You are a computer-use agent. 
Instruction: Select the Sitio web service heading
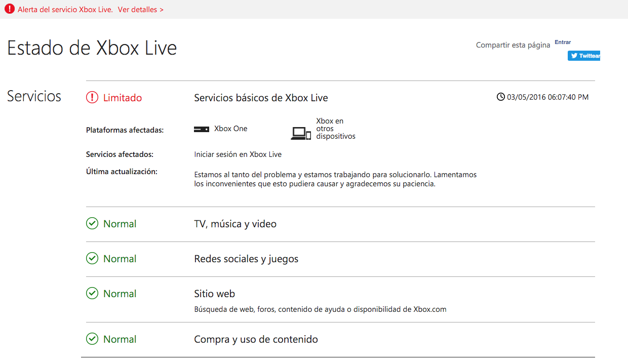214,294
